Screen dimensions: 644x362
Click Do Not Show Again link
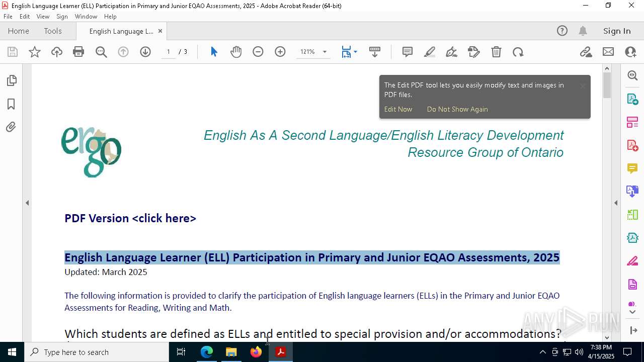point(457,109)
